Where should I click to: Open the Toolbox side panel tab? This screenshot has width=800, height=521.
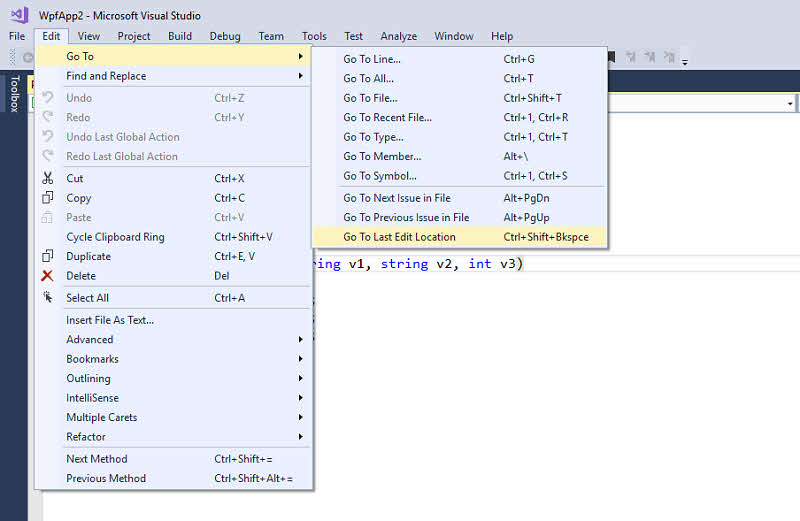pyautogui.click(x=14, y=94)
